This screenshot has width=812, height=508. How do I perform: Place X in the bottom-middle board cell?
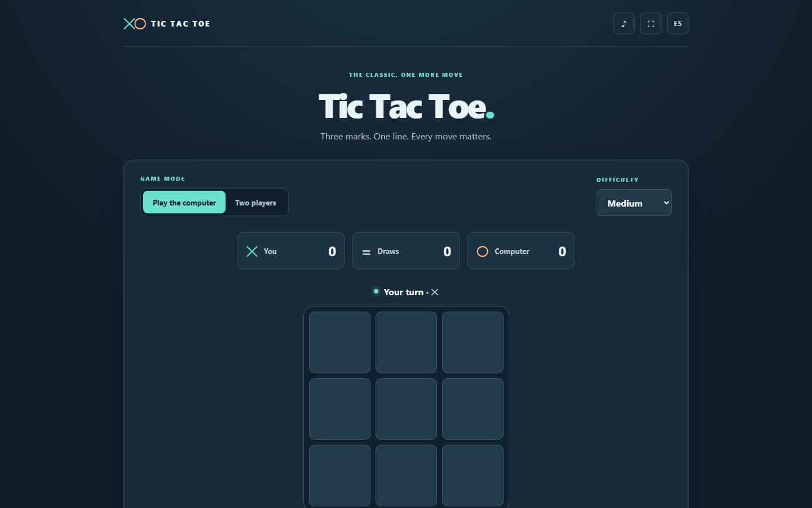click(406, 475)
